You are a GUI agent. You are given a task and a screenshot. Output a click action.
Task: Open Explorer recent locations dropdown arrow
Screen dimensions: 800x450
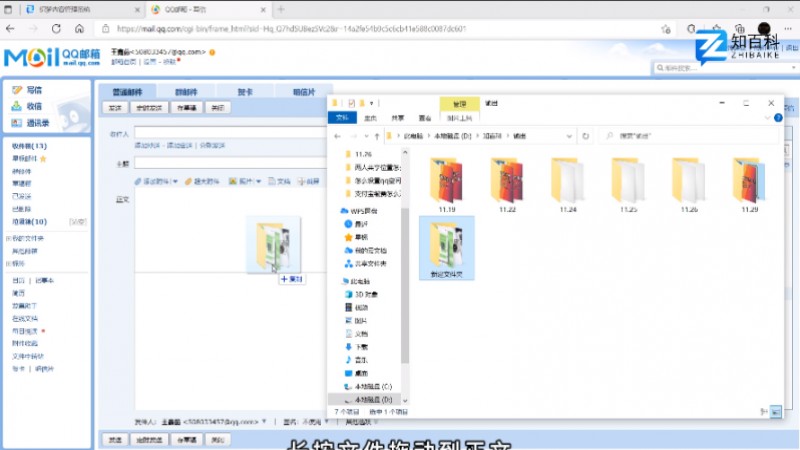[366, 136]
